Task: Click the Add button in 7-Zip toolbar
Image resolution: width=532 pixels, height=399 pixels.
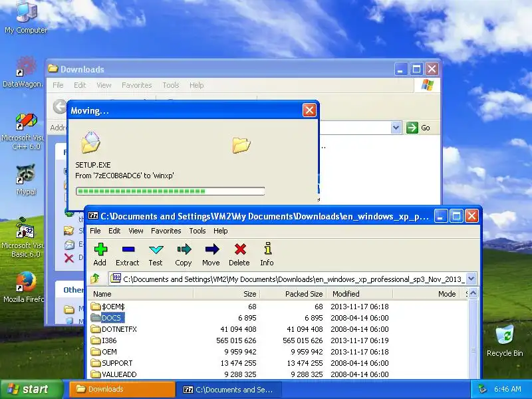Action: coord(100,254)
